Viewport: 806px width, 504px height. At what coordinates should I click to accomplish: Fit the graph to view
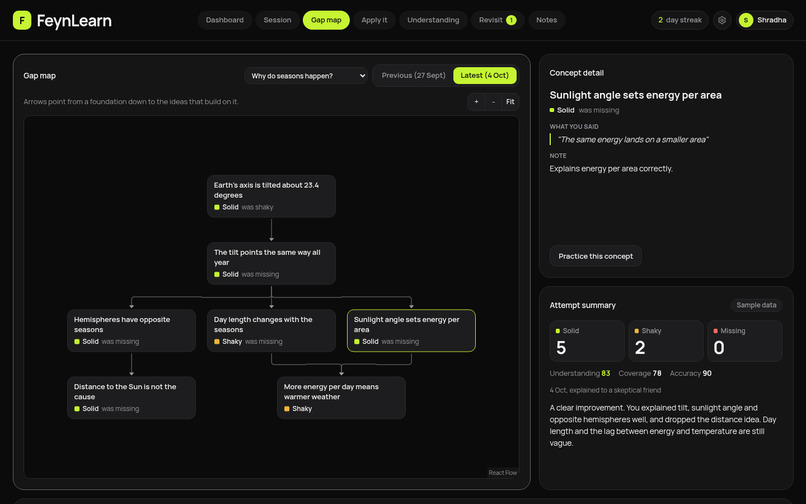pyautogui.click(x=510, y=102)
